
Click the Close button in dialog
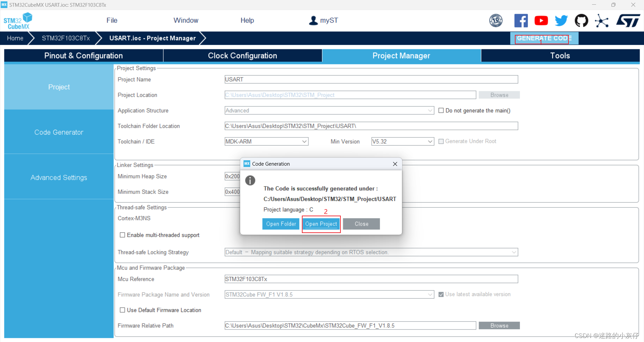[x=361, y=224]
